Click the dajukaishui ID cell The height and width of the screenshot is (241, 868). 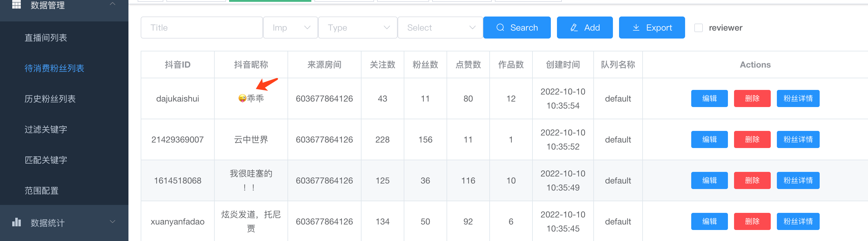(178, 99)
